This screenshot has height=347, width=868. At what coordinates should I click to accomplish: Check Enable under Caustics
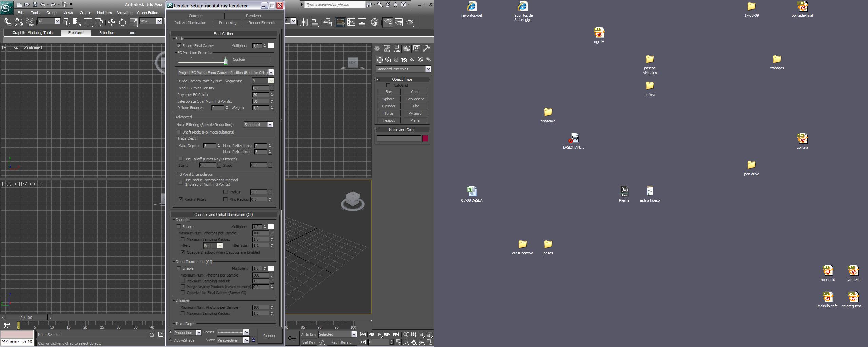click(179, 227)
